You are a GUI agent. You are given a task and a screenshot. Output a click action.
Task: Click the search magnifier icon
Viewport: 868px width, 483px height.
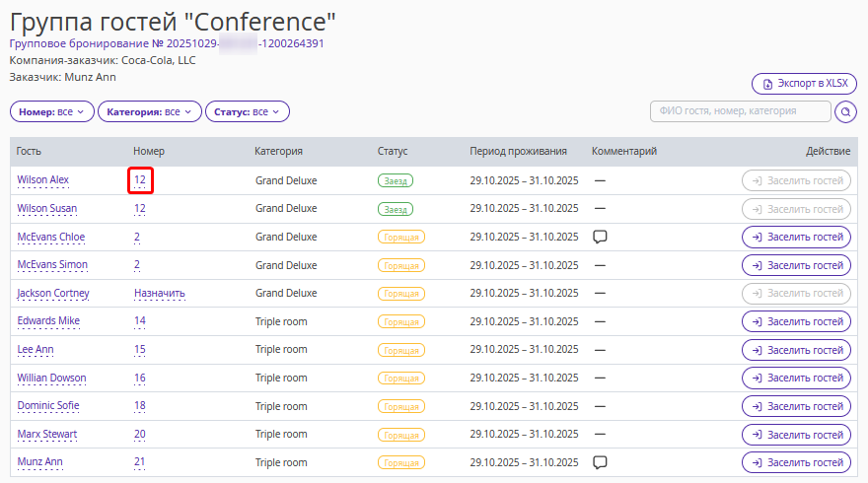point(845,112)
